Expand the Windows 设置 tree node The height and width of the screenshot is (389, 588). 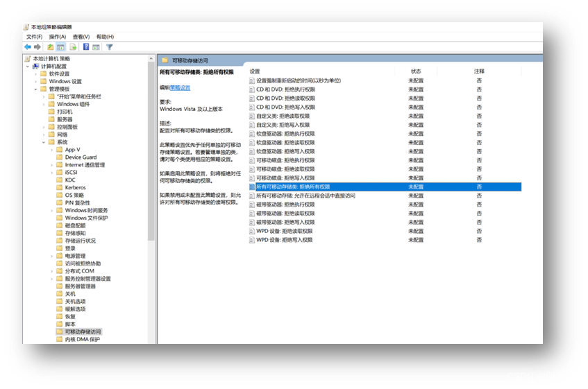35,81
